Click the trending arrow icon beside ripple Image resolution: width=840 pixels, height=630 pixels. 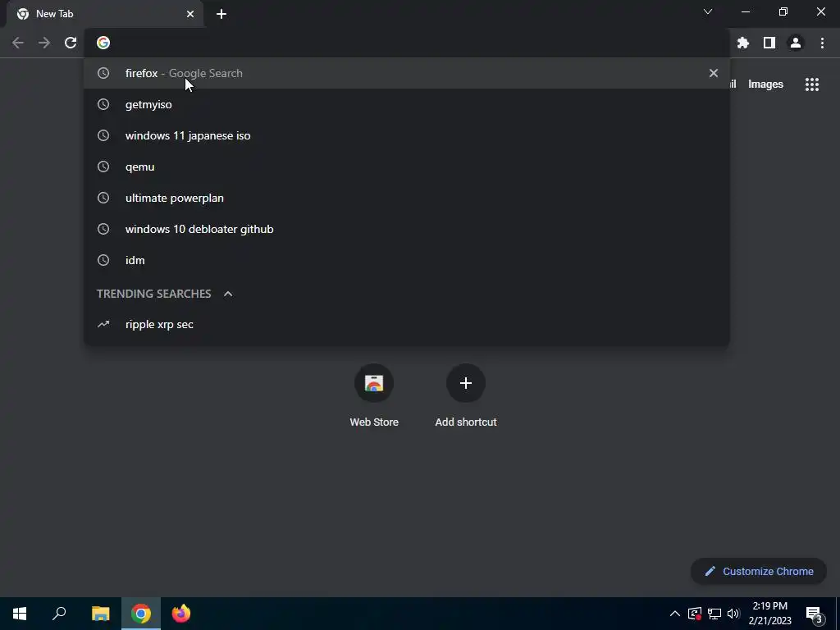tap(103, 324)
